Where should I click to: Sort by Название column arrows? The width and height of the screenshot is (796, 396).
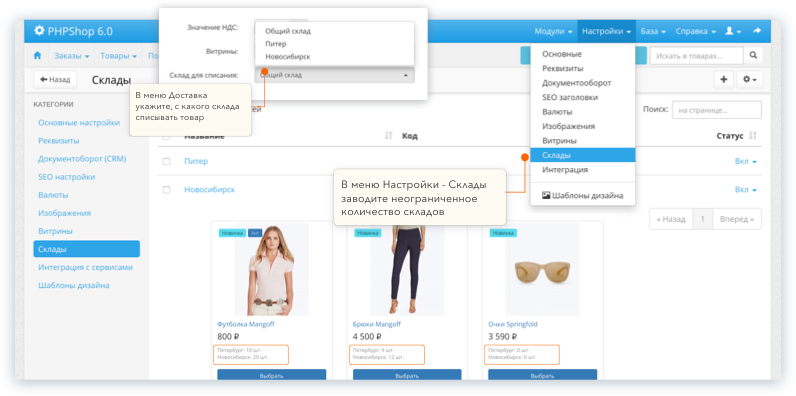(388, 136)
